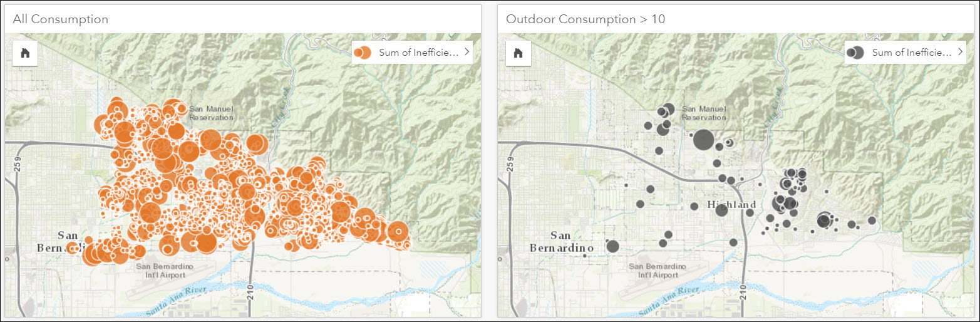The image size is (980, 322).
Task: Reset extent with Outdoor Consumption map home button
Action: point(518,53)
